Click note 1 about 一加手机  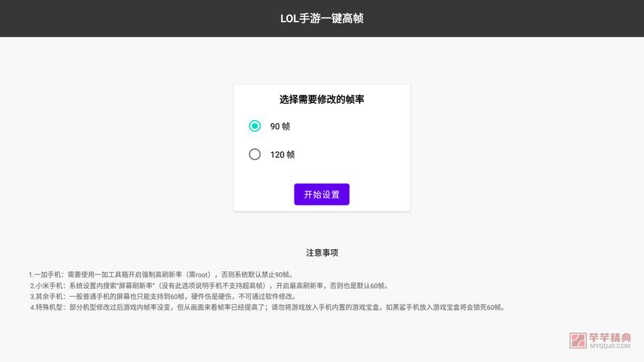pyautogui.click(x=161, y=274)
